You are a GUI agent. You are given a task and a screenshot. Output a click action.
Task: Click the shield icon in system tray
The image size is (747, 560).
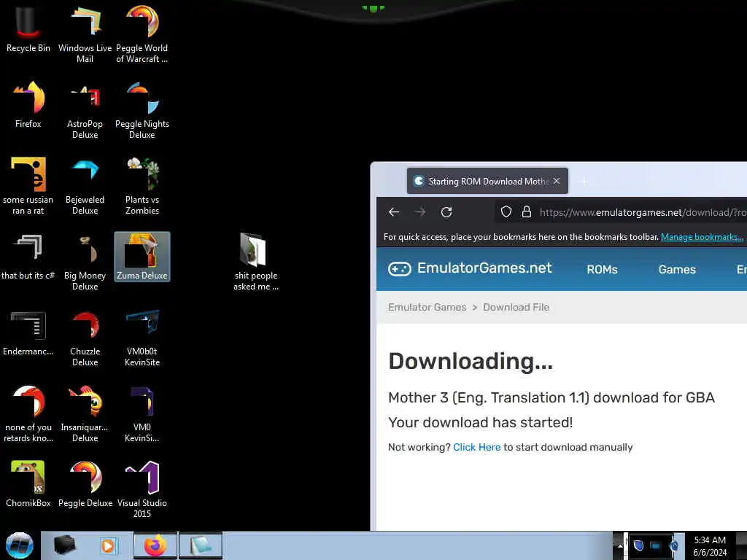[638, 545]
